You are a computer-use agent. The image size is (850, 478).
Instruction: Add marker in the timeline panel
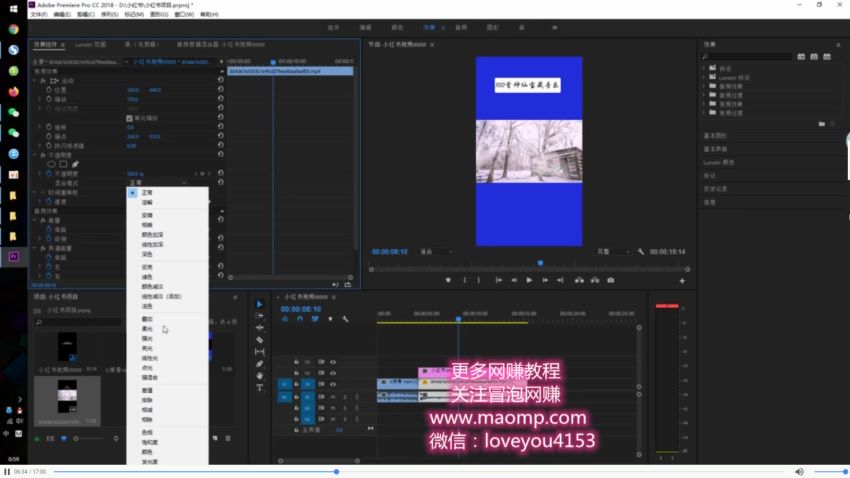tap(330, 319)
